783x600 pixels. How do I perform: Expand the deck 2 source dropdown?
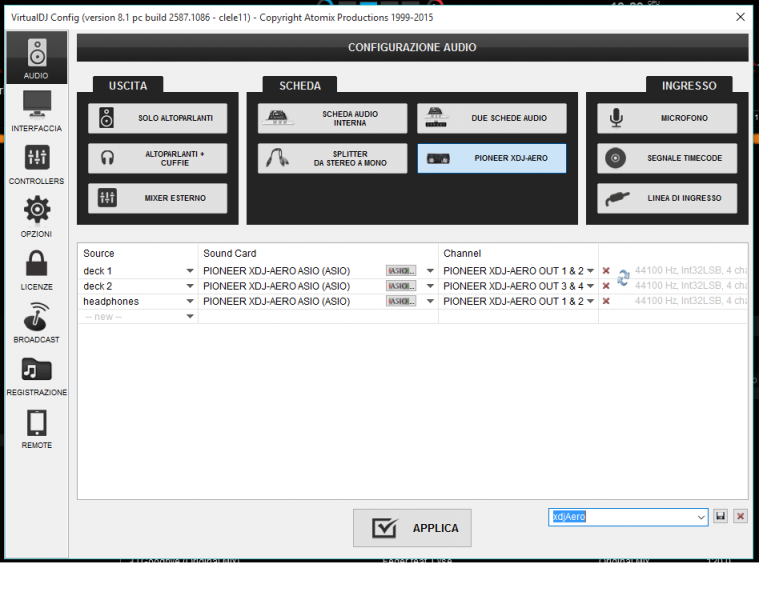coord(190,286)
